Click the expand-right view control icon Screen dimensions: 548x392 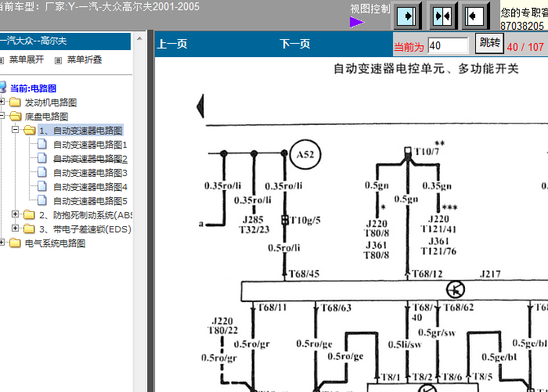click(408, 16)
